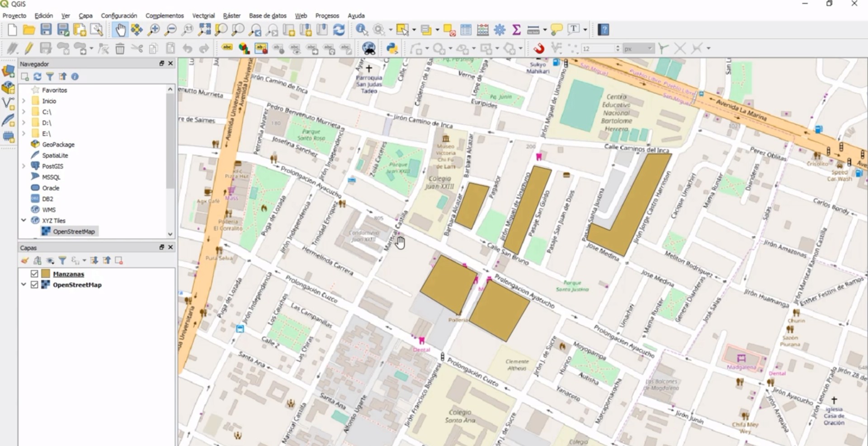Enable snapping with the red magnet icon
The height and width of the screenshot is (446, 868).
click(538, 48)
